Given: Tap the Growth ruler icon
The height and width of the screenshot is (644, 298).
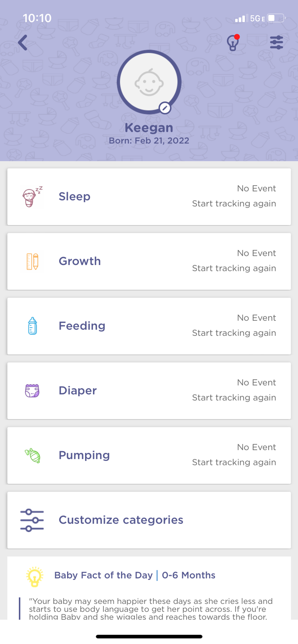Looking at the screenshot, I should click(x=32, y=261).
